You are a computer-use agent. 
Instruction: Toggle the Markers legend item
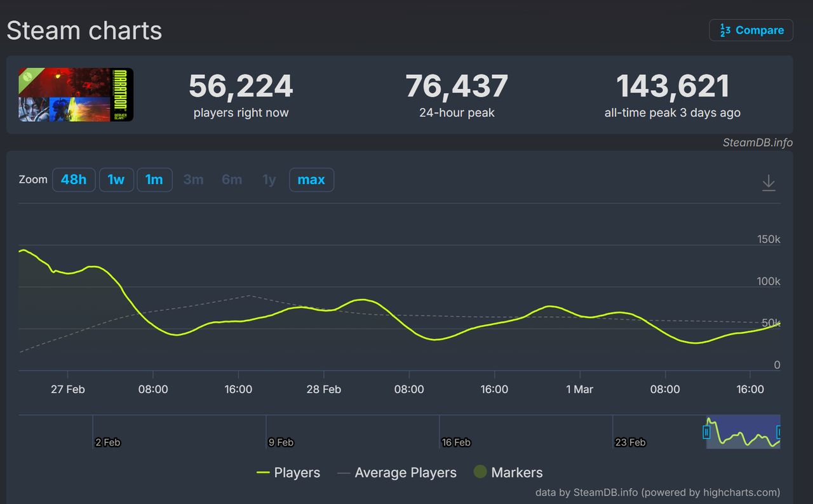[x=508, y=472]
